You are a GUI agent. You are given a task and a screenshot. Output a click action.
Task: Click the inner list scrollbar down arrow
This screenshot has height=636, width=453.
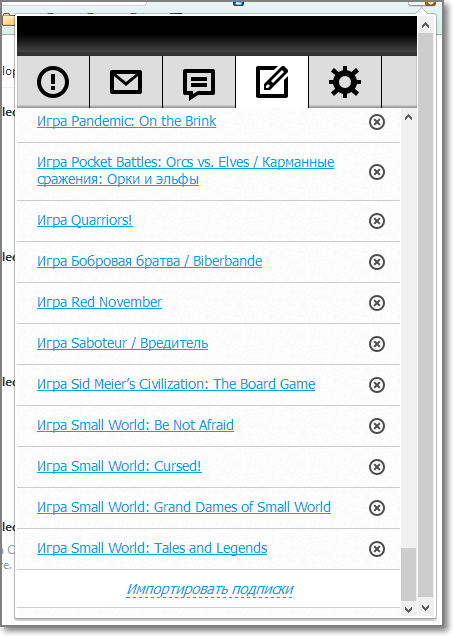click(x=408, y=609)
